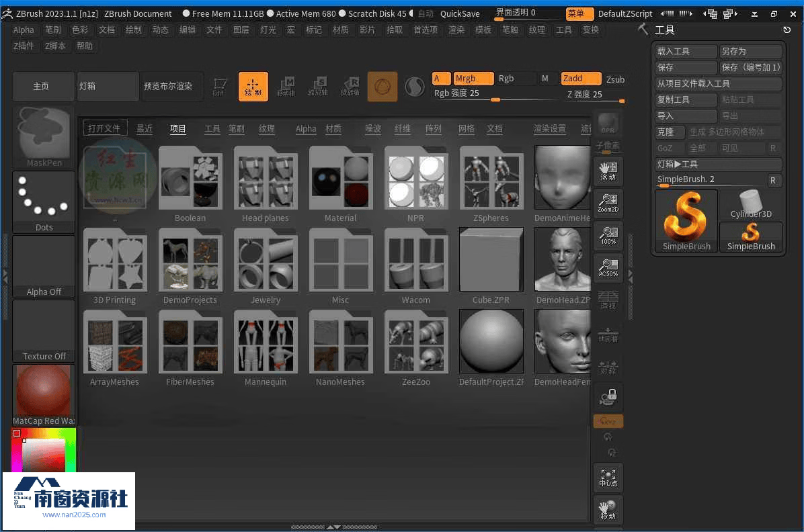
Task: Toggle the A alpha channel button
Action: click(x=441, y=79)
